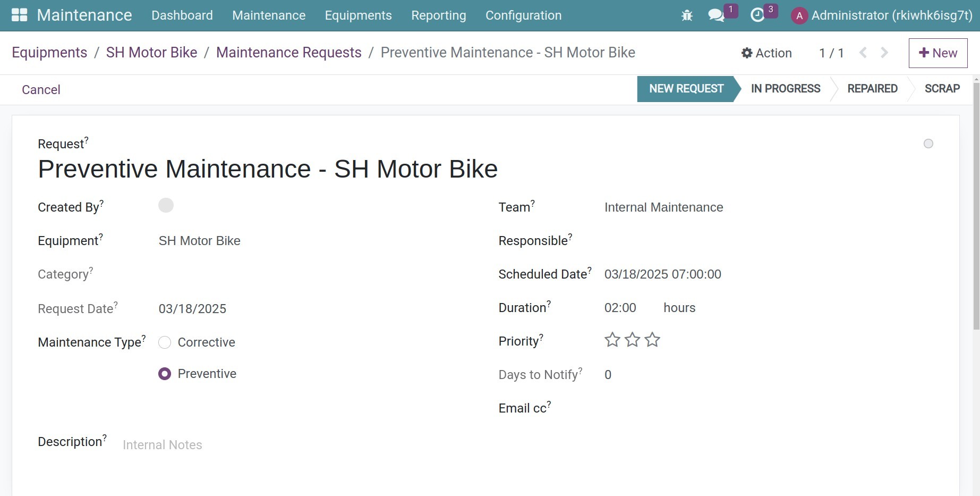
Task: Set priority to first star
Action: pyautogui.click(x=612, y=340)
